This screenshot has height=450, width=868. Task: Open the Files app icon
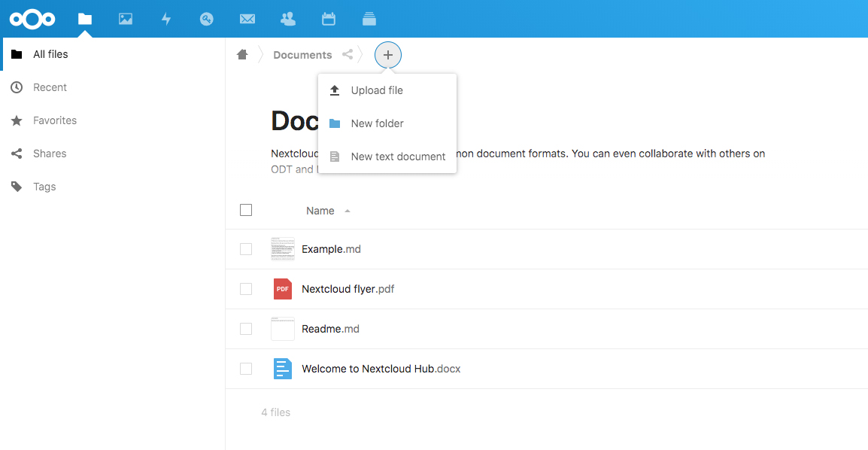pyautogui.click(x=85, y=20)
